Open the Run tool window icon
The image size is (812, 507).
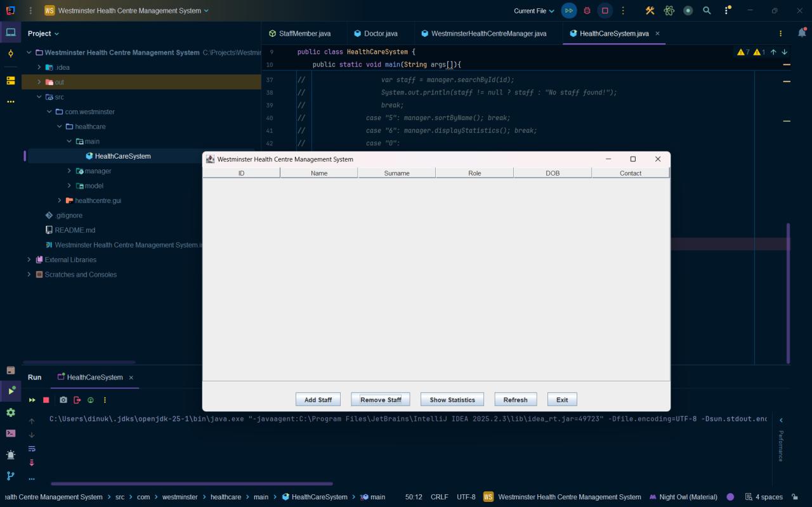tap(11, 391)
